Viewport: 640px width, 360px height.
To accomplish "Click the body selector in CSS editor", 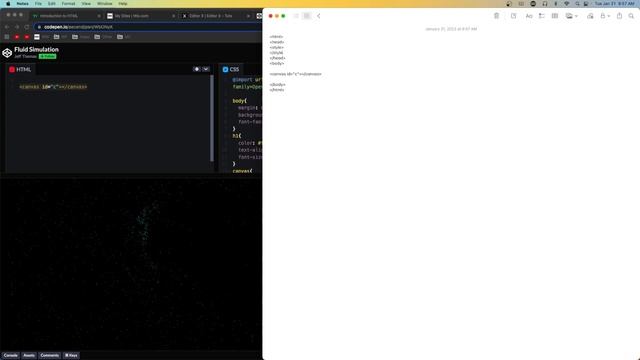I will [x=239, y=101].
